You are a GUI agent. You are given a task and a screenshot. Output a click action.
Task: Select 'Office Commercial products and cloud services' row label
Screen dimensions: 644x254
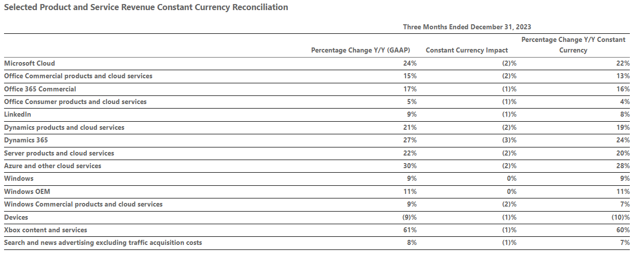(x=78, y=76)
